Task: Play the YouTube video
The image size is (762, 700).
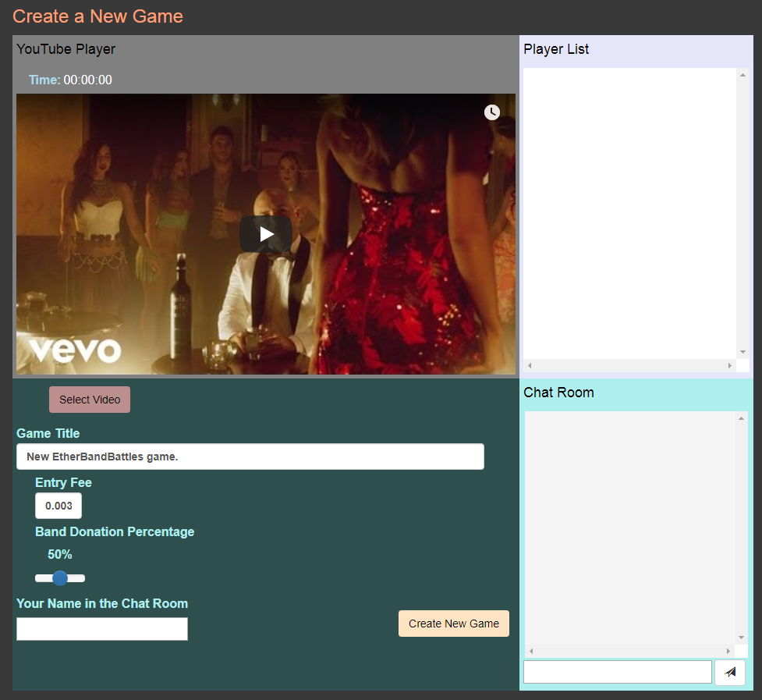Action: 266,234
